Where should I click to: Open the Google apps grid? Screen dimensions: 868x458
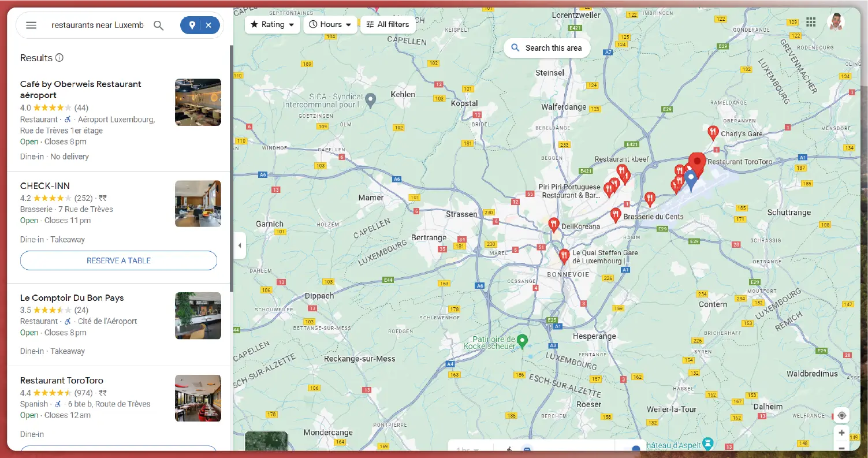point(811,22)
